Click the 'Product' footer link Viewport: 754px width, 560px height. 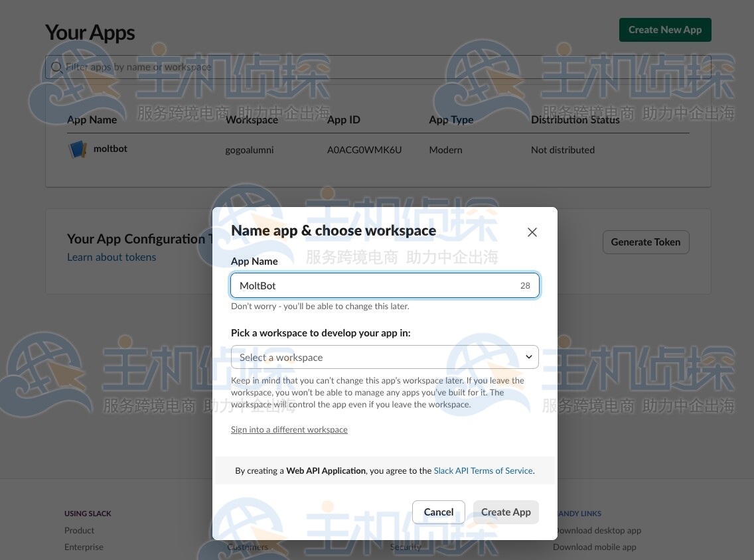79,530
